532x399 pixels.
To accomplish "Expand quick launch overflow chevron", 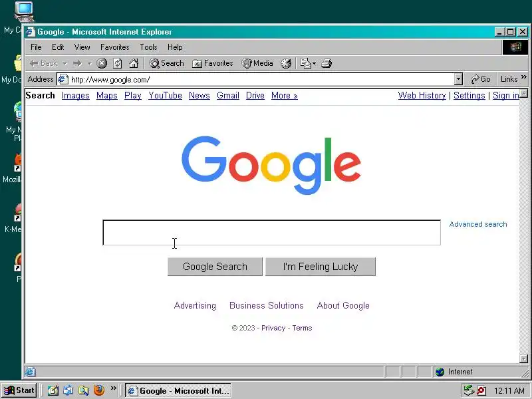I will [x=113, y=388].
